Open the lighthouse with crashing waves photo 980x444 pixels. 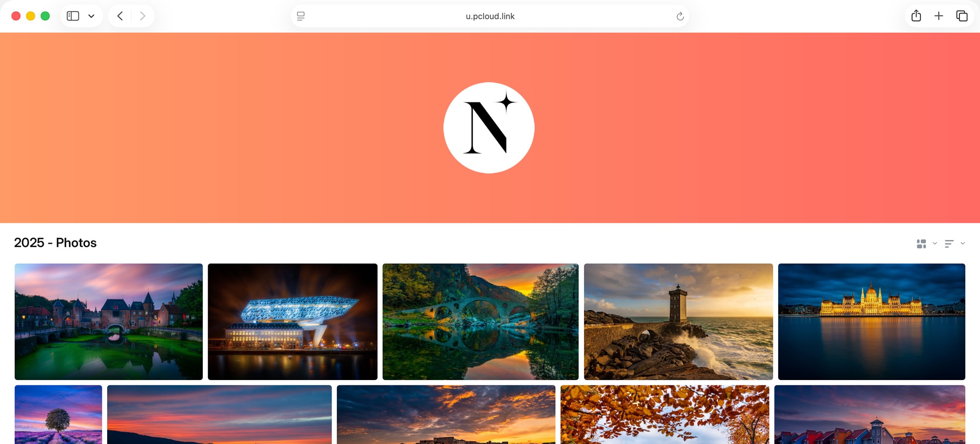678,321
